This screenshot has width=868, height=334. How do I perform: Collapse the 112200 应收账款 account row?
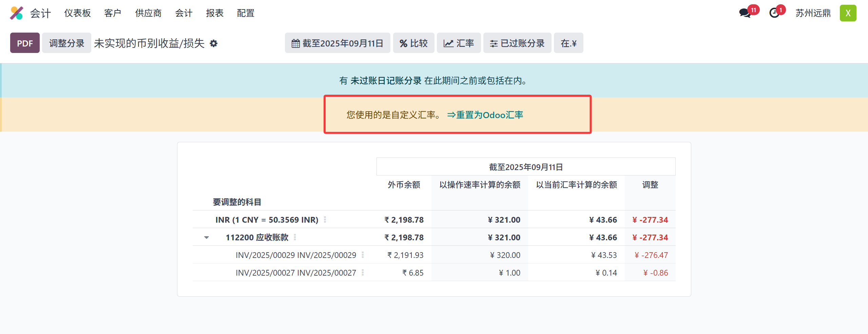click(x=207, y=238)
